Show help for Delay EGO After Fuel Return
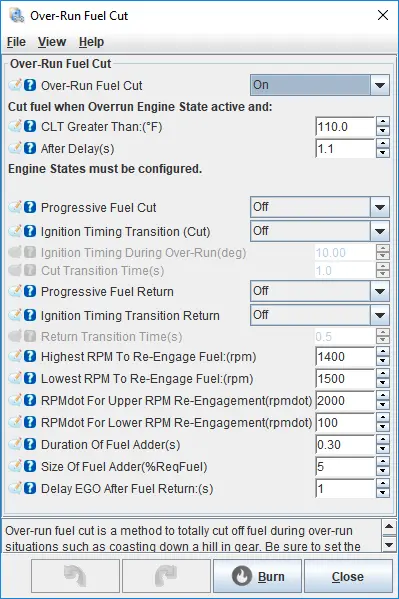This screenshot has width=399, height=599. (30, 488)
